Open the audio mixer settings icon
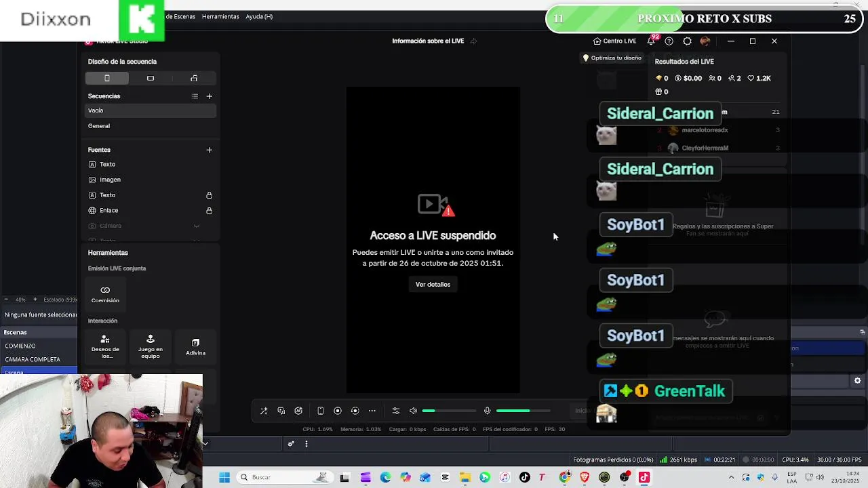 coord(396,411)
